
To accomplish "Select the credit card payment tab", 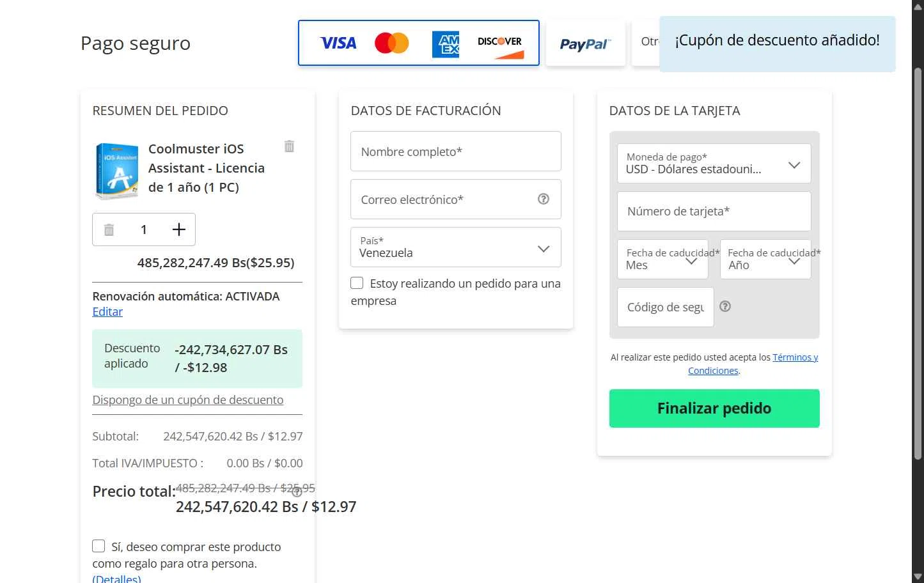I will [419, 43].
